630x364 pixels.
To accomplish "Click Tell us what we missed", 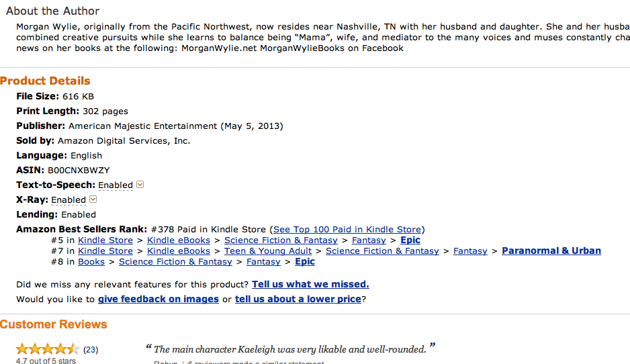I will (310, 285).
